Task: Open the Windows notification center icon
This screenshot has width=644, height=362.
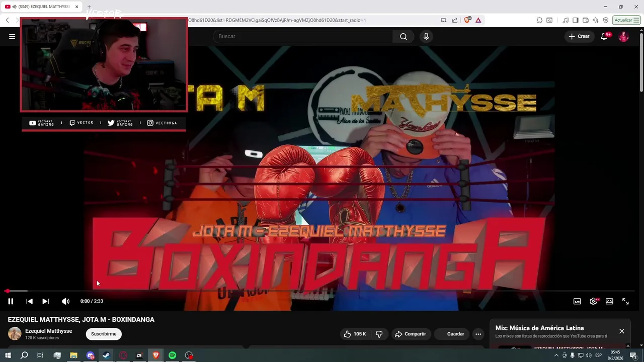Action: click(633, 355)
